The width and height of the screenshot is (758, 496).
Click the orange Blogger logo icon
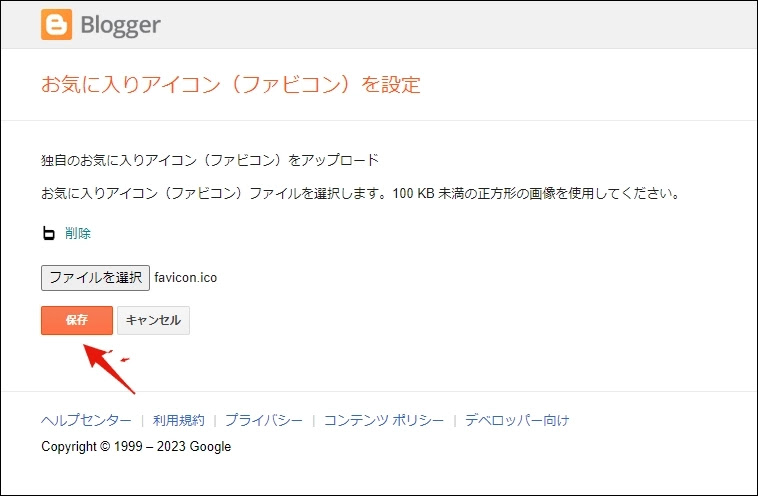coord(57,24)
